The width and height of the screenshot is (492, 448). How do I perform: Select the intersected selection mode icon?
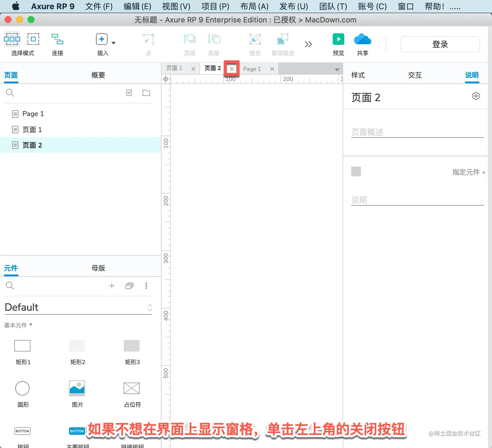tap(12, 39)
